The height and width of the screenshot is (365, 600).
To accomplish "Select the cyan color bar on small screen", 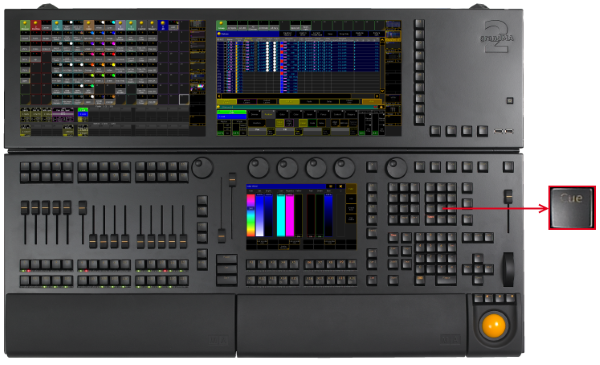I will [280, 215].
